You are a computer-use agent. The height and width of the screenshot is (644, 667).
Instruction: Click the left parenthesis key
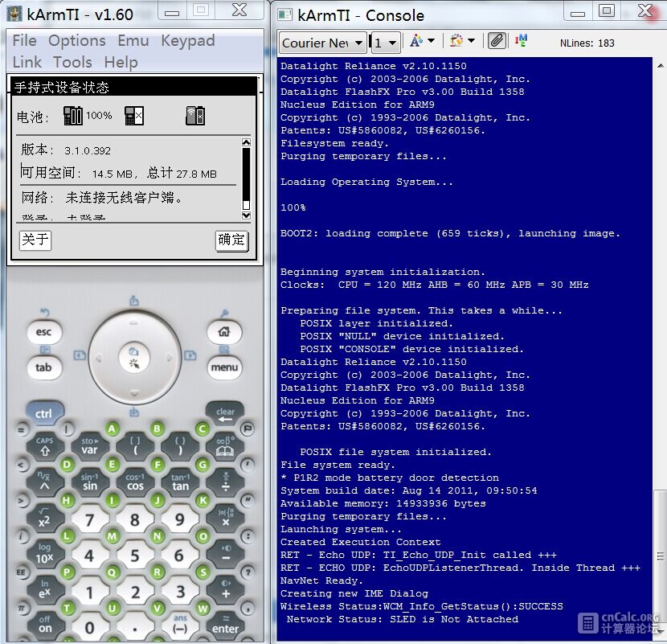point(135,446)
